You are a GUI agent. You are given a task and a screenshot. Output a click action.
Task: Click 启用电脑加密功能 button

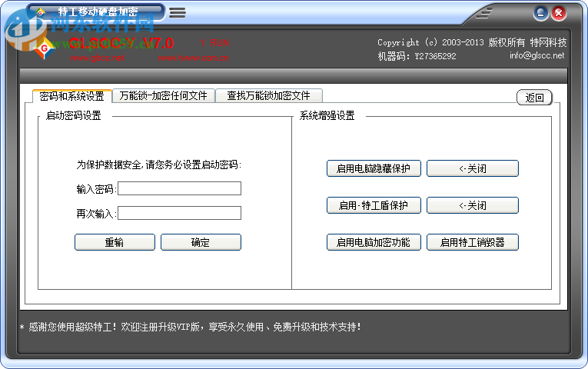pos(374,242)
